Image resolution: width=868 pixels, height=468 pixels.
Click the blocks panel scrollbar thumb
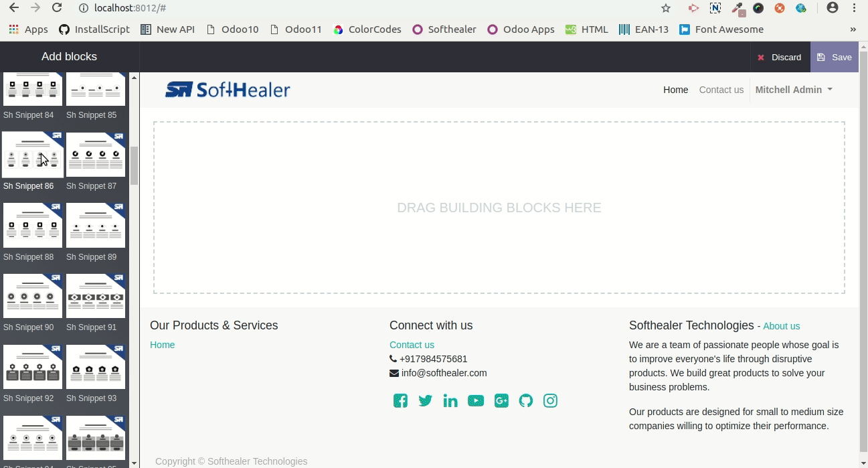[134, 166]
